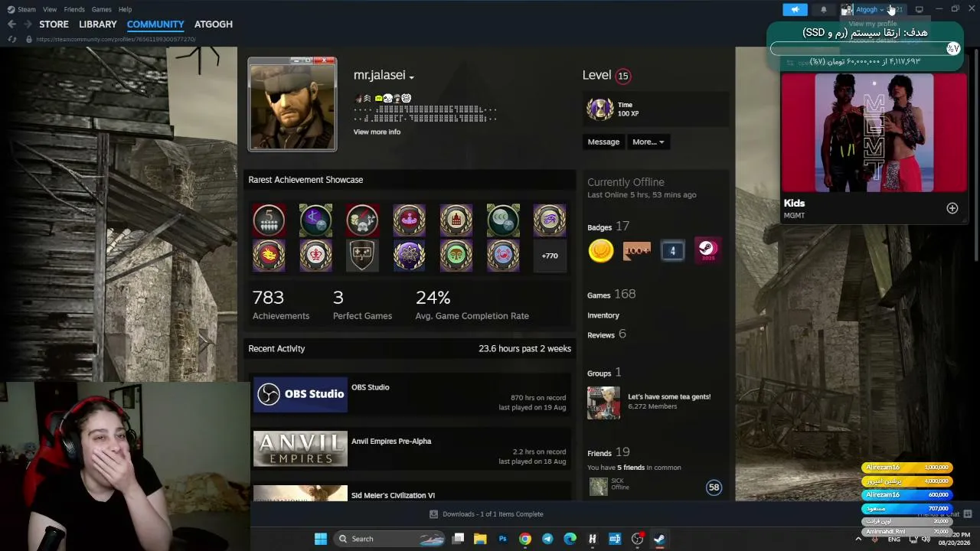Open the View menu
Screen dimensions: 980x551
coord(50,9)
